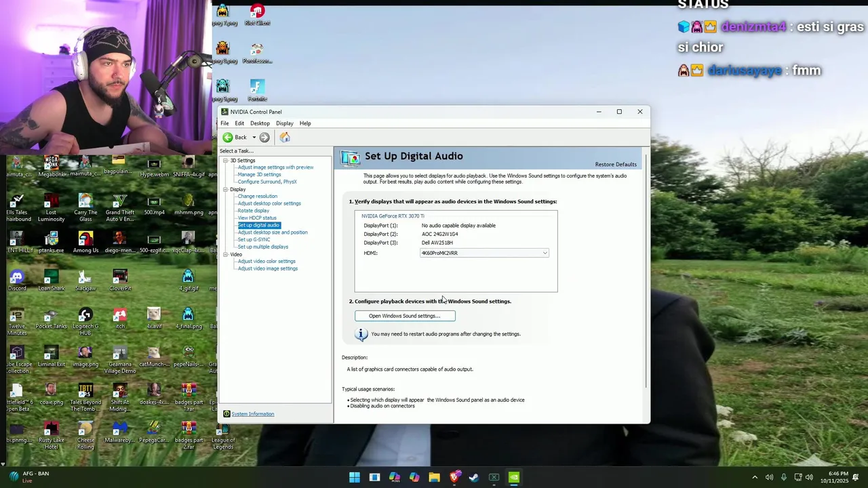This screenshot has height=488, width=868.
Task: Click Grand Theft Auto V desktop icon
Action: 120,208
